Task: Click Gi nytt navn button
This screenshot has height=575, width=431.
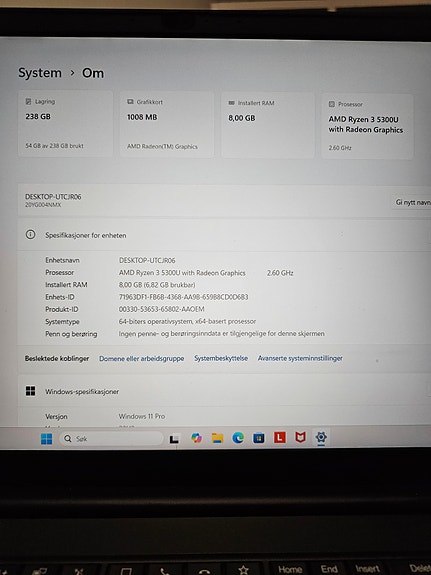Action: [x=412, y=202]
